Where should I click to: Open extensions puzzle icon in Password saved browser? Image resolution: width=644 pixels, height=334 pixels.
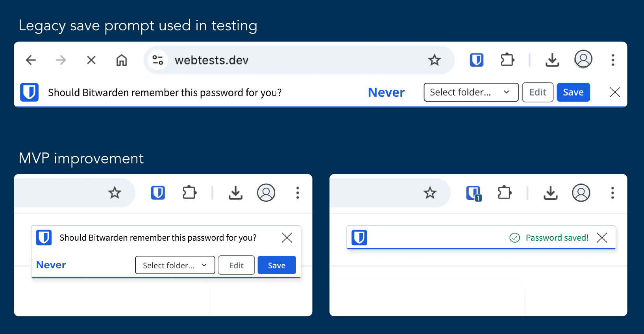[x=505, y=193]
